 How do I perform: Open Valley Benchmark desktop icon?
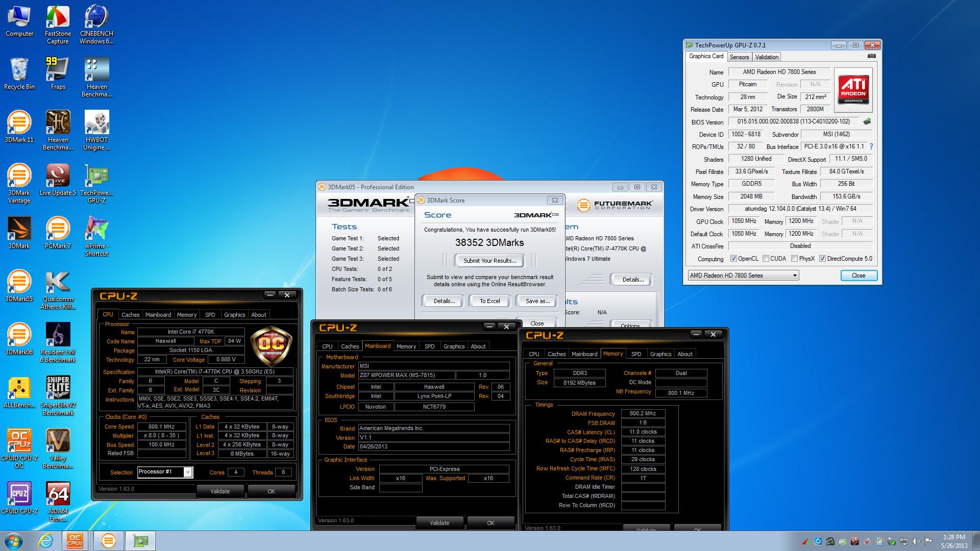[58, 449]
